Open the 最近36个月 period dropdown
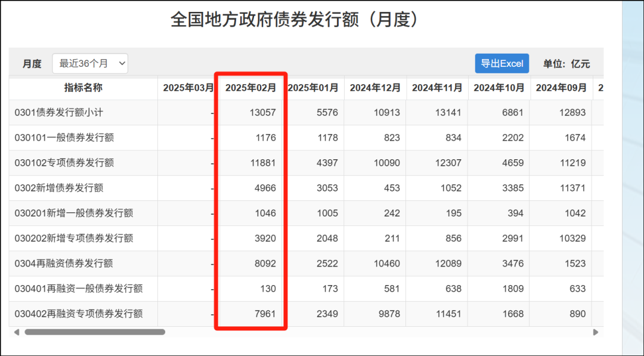644x356 pixels. (x=90, y=63)
